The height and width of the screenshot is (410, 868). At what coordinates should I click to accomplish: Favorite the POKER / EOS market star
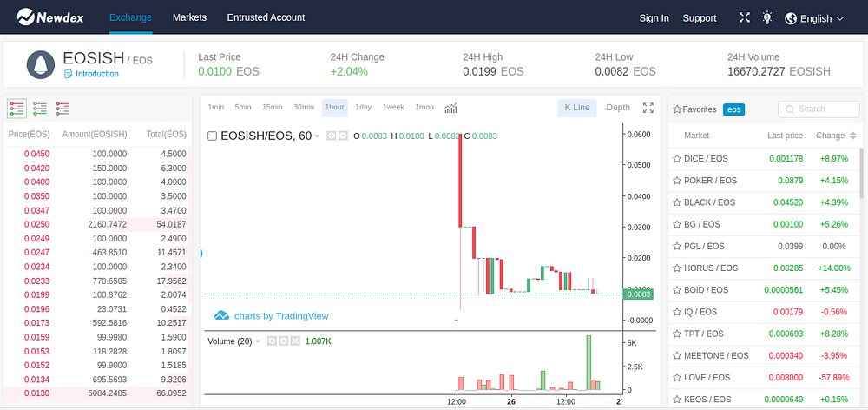tap(676, 180)
